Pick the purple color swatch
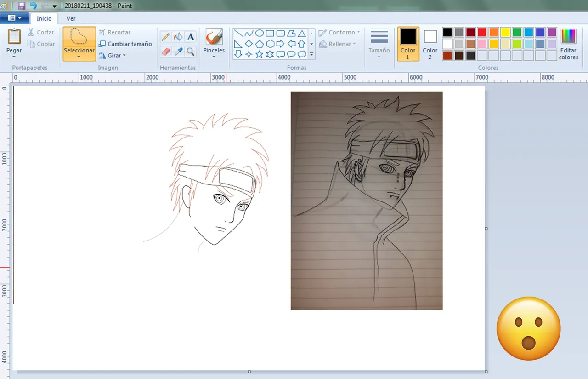Screen dimensions: 588x379 click(552, 32)
